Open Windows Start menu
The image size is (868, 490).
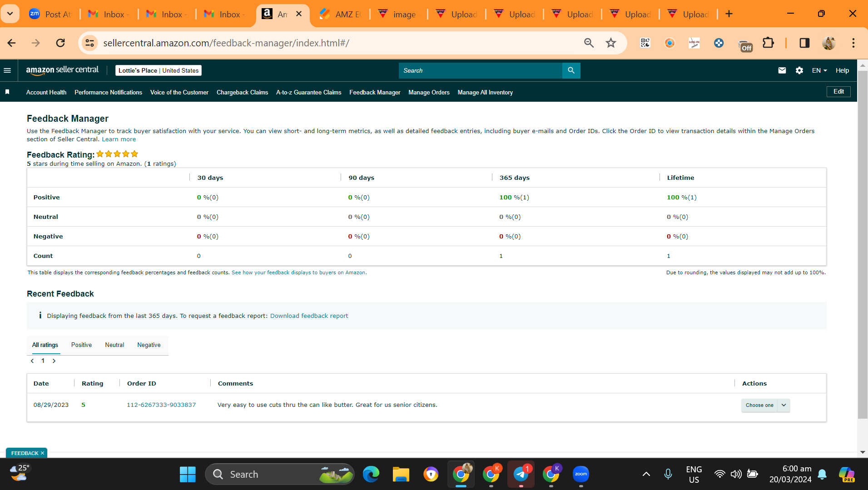pyautogui.click(x=188, y=474)
